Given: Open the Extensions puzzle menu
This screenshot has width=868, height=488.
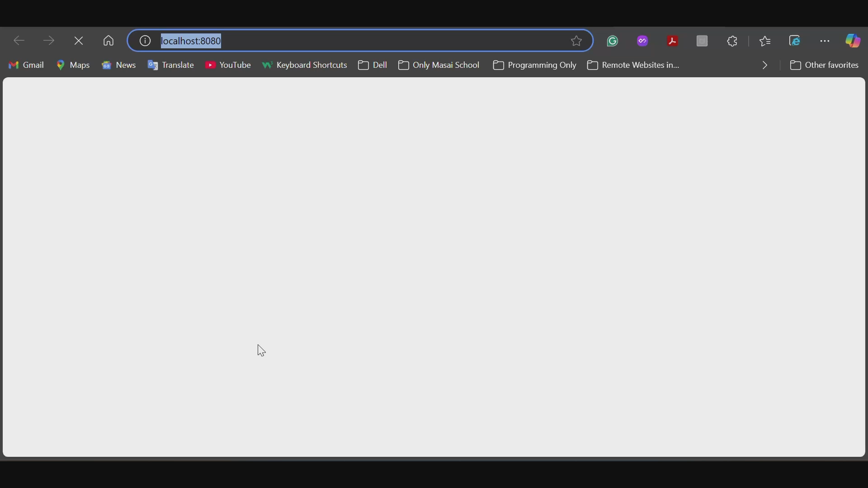Looking at the screenshot, I should tap(733, 41).
